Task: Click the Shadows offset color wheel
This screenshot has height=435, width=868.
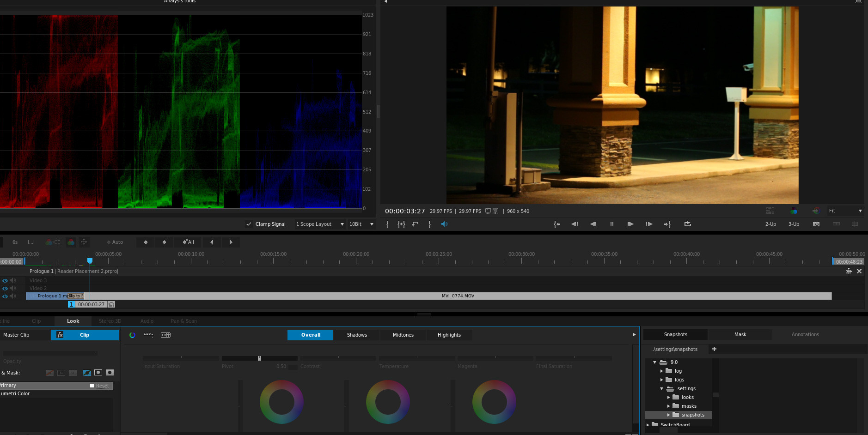Action: coord(281,402)
